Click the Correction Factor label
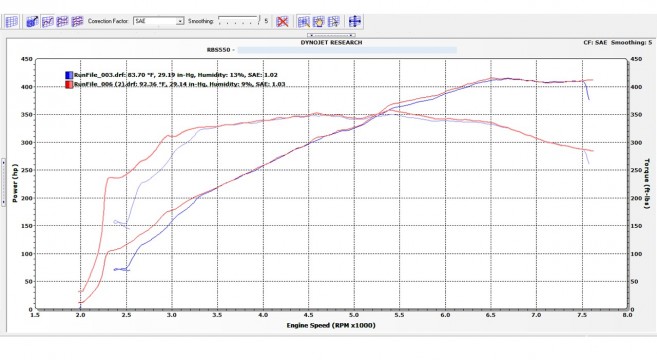Screen dimensions: 657x360 tap(108, 21)
